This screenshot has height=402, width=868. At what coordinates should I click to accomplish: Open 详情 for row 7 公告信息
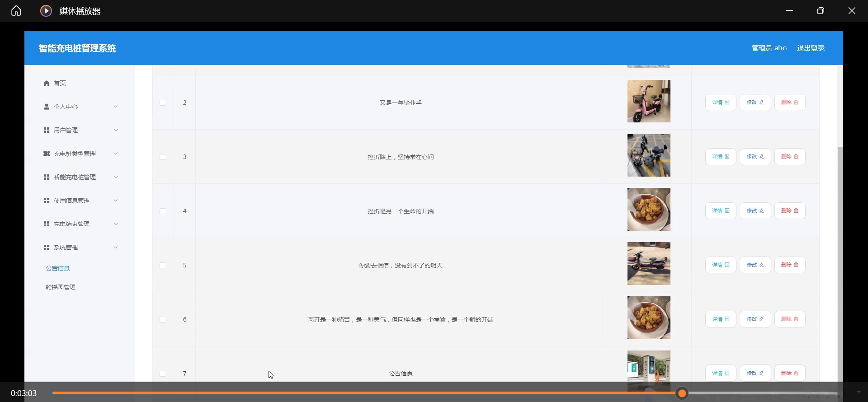(721, 374)
